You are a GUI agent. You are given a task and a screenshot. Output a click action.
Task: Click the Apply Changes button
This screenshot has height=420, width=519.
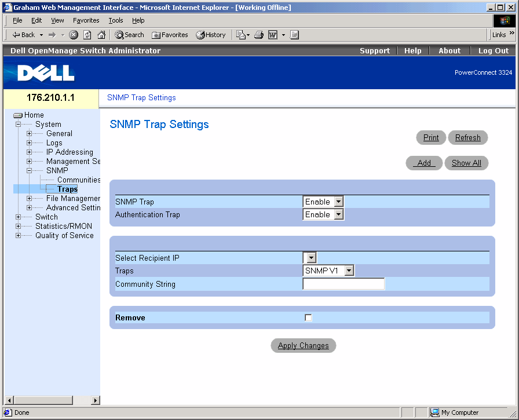pyautogui.click(x=303, y=345)
